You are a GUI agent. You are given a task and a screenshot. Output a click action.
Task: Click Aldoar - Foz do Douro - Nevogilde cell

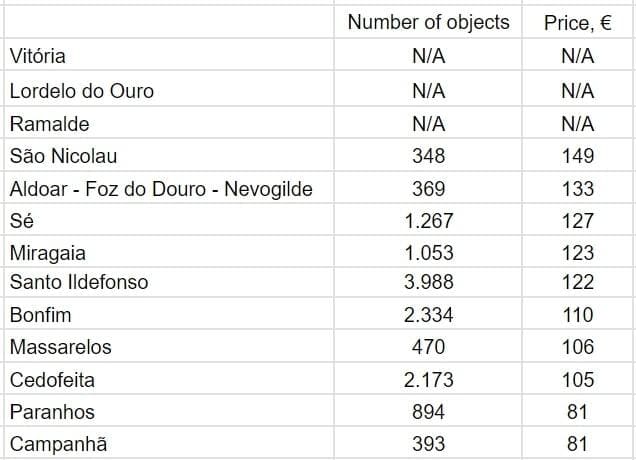(161, 189)
